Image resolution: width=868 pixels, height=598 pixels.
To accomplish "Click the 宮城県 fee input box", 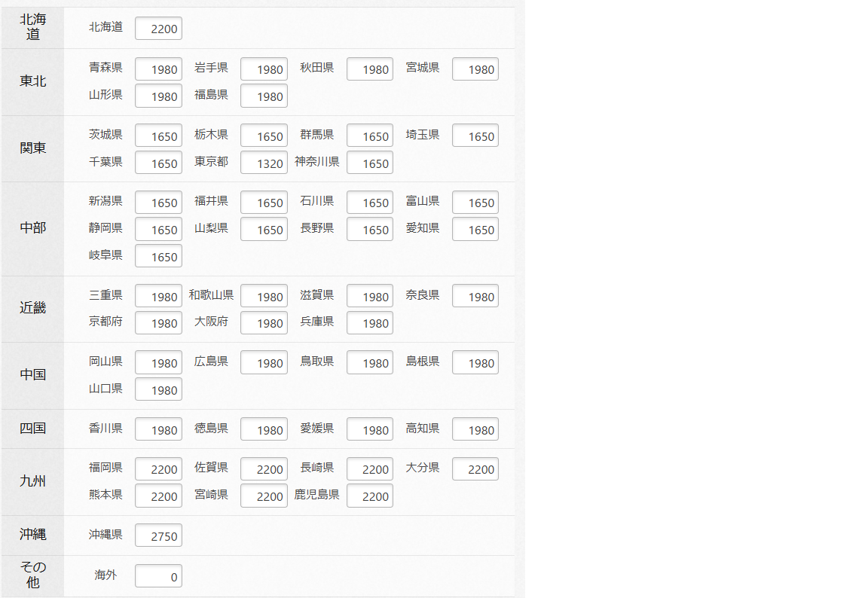I will point(475,69).
